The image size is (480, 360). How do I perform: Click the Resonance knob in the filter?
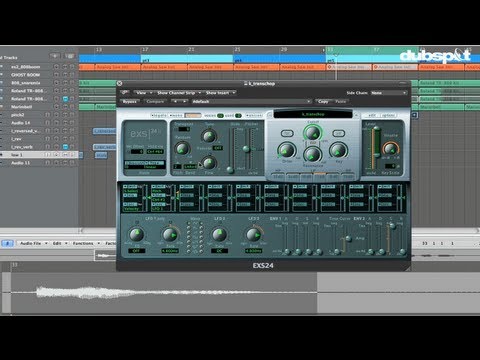point(312,155)
